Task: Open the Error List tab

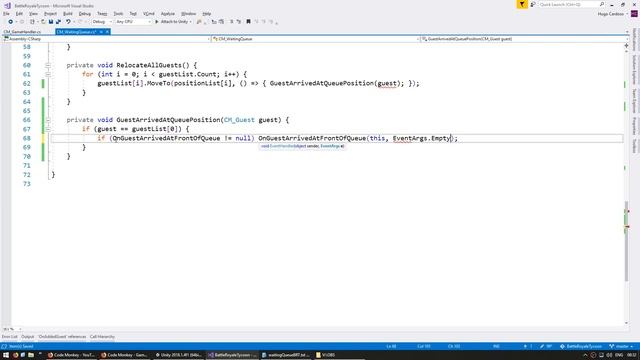Action: pyautogui.click(x=9, y=337)
